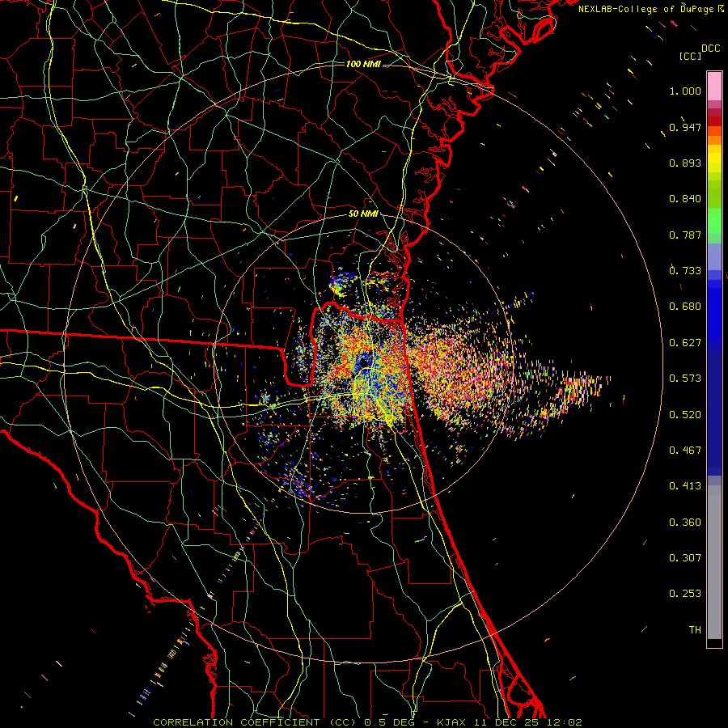The width and height of the screenshot is (728, 728).
Task: Click the 0.5 DEG elevation text
Action: pyautogui.click(x=388, y=722)
